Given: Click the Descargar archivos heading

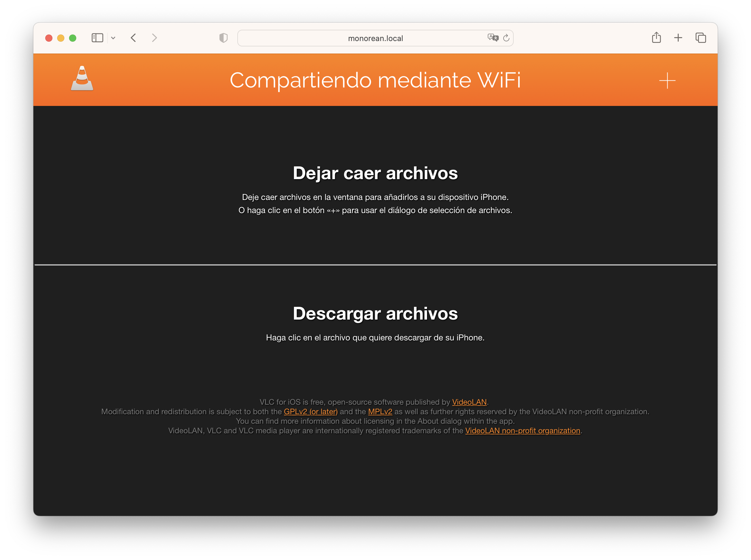Looking at the screenshot, I should coord(375,314).
